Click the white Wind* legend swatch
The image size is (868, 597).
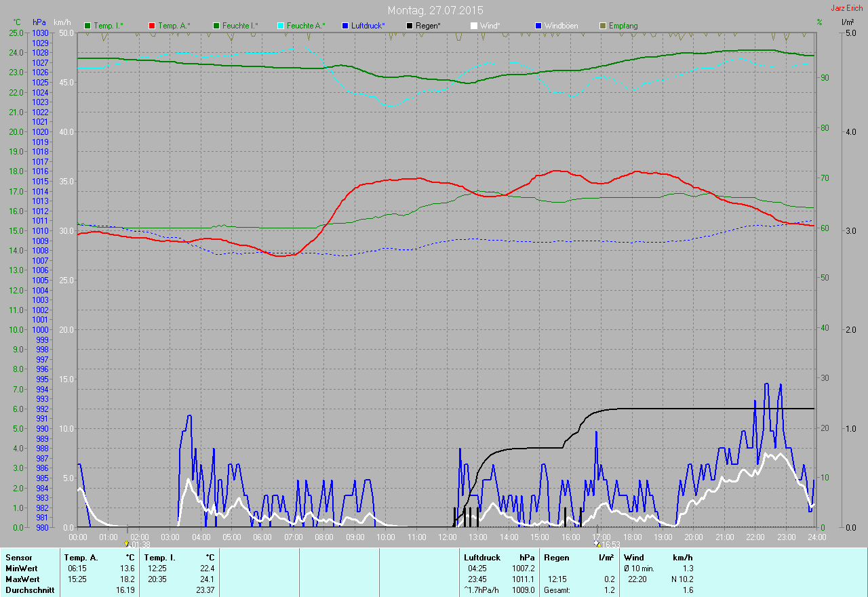click(474, 26)
